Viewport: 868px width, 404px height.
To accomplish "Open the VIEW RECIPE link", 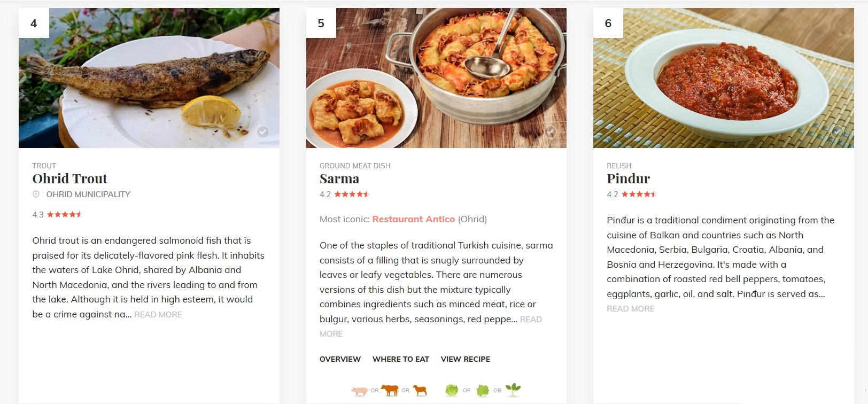I will 465,359.
